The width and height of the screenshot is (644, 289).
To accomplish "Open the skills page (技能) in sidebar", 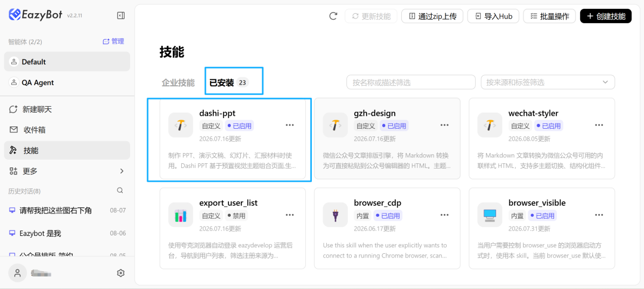I will (67, 150).
